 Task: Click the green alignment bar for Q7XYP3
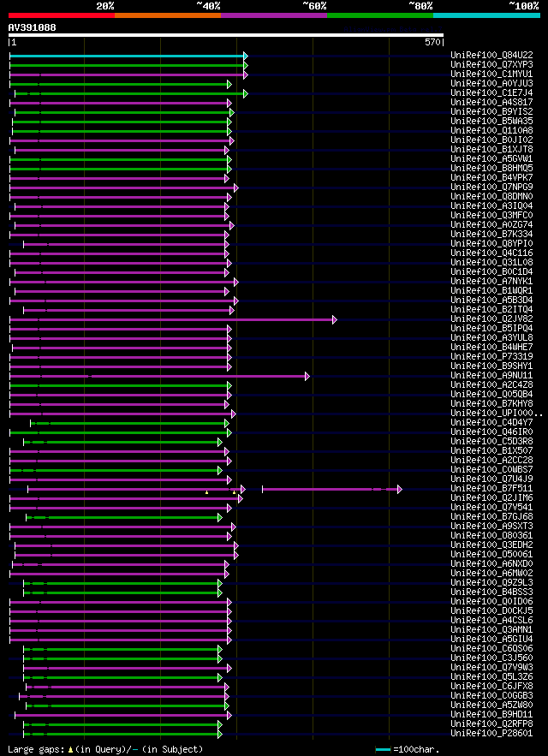127,65
